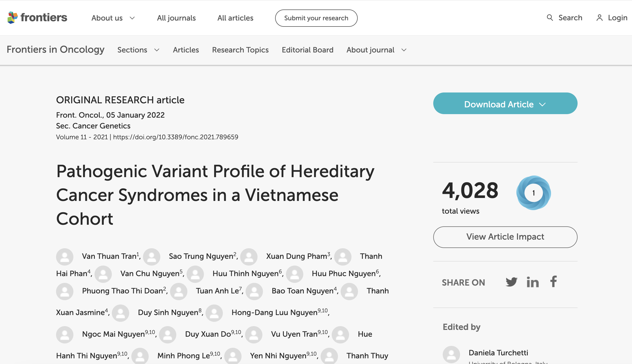
Task: Expand the About journal dropdown
Action: [376, 50]
